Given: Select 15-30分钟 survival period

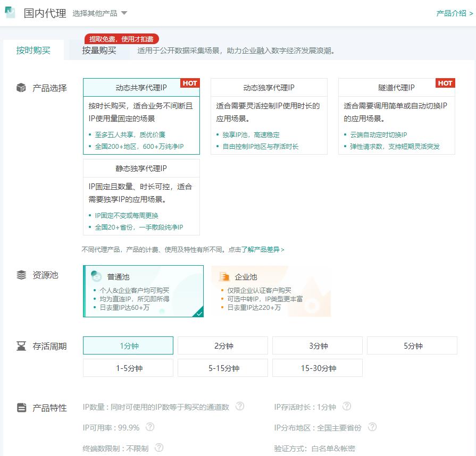Looking at the screenshot, I should pyautogui.click(x=318, y=368).
